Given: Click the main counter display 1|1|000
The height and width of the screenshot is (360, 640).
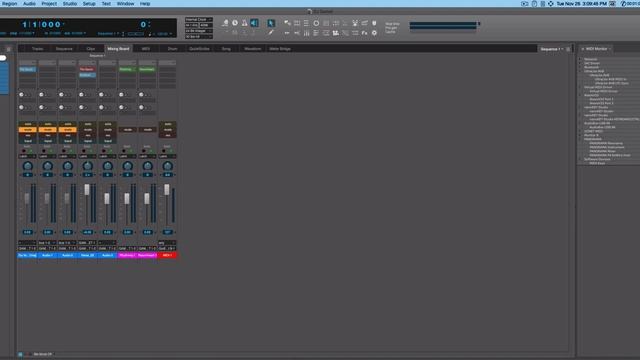Looking at the screenshot, I should [x=41, y=24].
